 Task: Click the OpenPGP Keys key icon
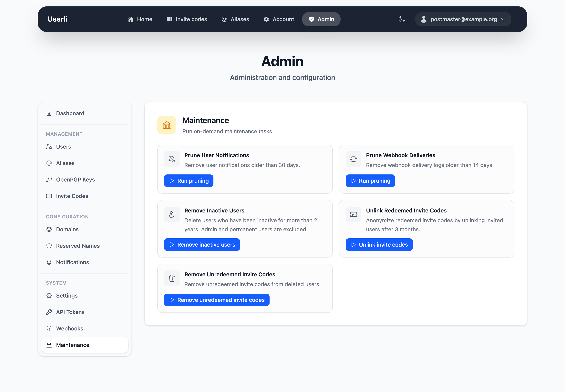49,180
